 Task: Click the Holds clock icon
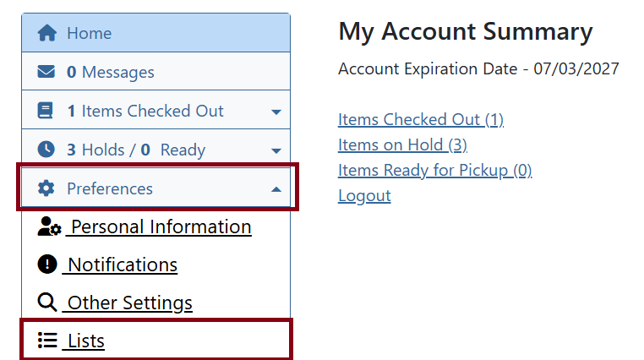[x=46, y=149]
